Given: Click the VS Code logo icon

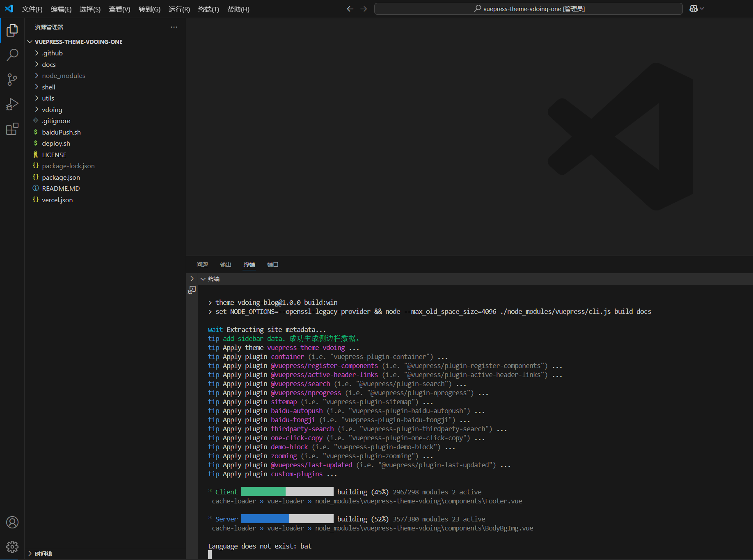Looking at the screenshot, I should tap(9, 9).
